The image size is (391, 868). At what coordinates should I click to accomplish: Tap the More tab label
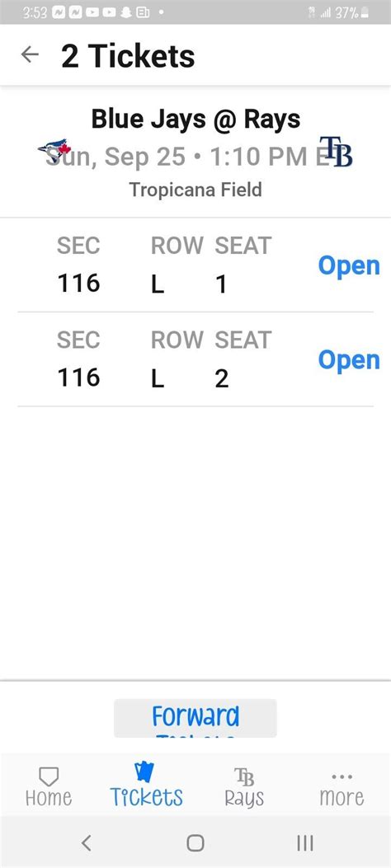(x=342, y=798)
